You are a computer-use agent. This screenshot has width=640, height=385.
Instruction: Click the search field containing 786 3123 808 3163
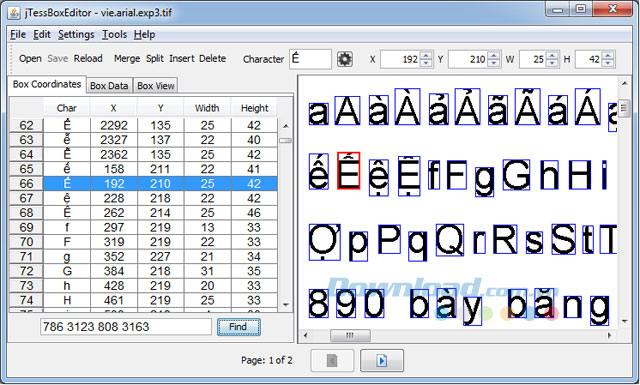pos(126,327)
